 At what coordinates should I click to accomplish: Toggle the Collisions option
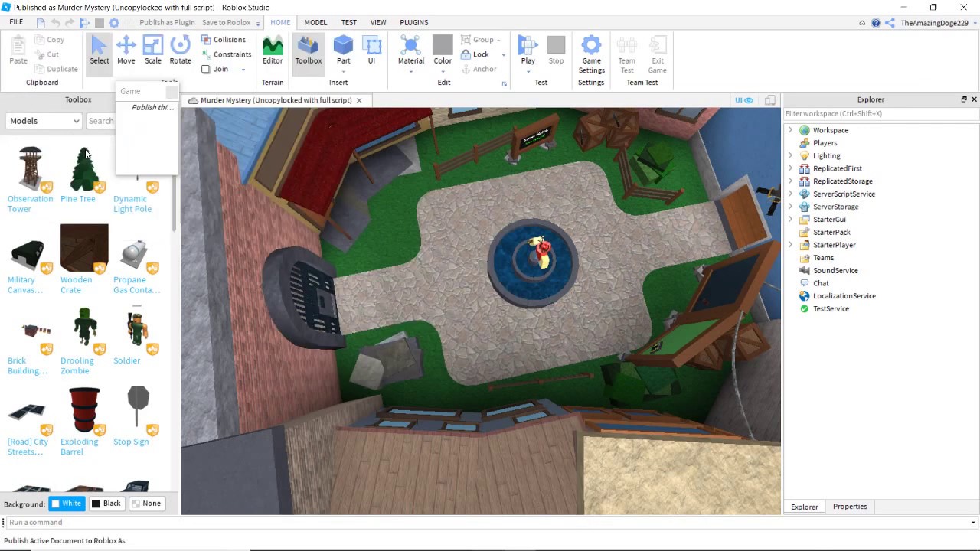[x=224, y=39]
